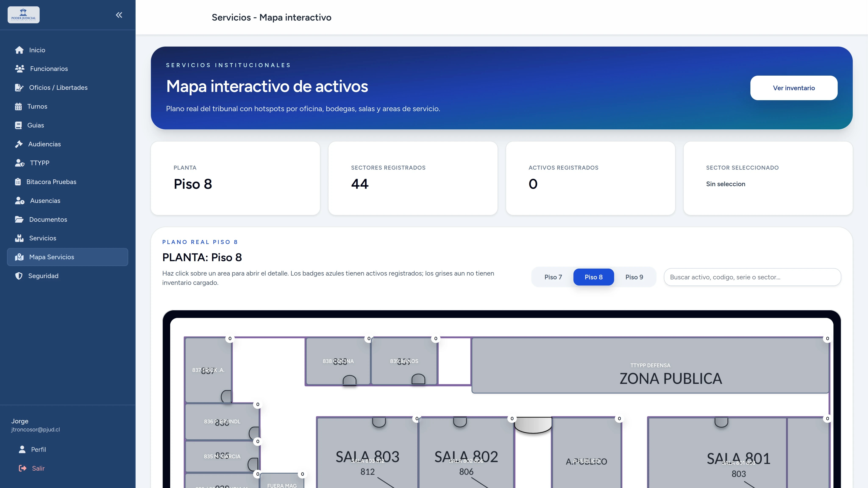
Task: Click the Sin seleccion sector text
Action: [x=725, y=184]
